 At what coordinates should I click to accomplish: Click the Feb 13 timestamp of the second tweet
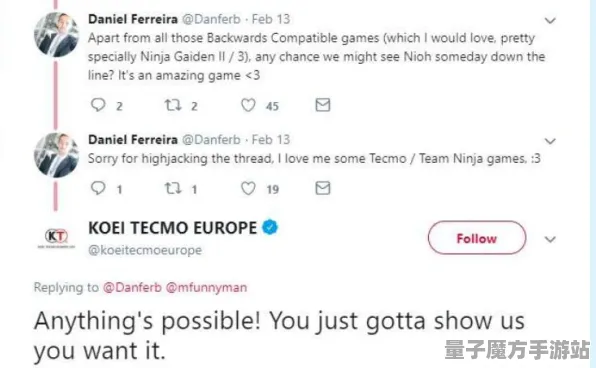271,140
